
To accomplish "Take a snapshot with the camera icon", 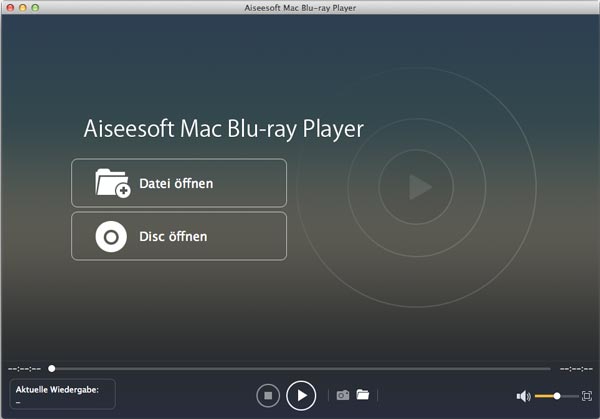I will 342,395.
